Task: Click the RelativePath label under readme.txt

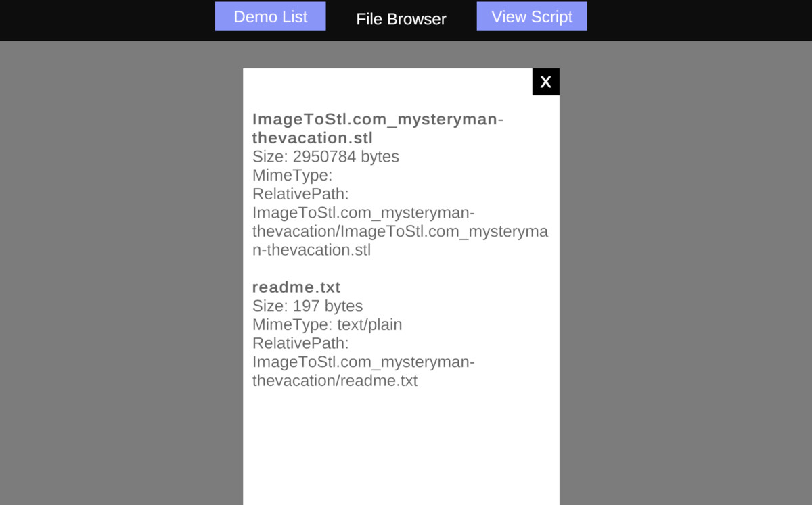Action: (x=300, y=343)
